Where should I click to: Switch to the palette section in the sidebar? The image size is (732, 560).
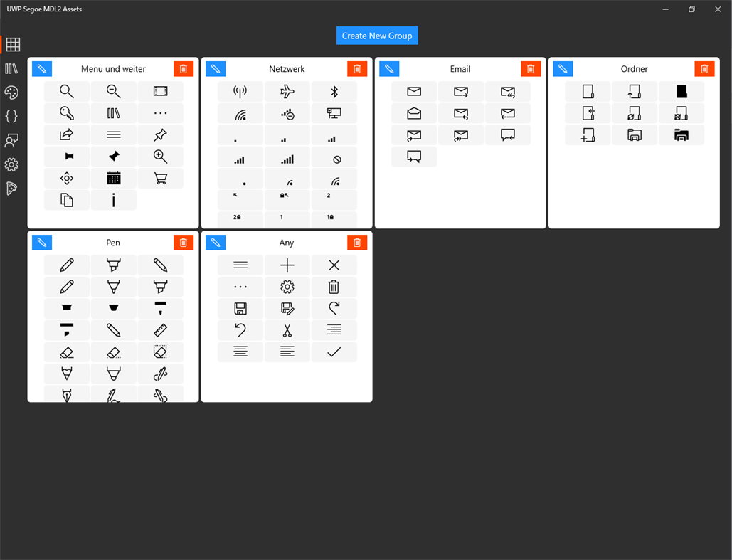[x=12, y=93]
